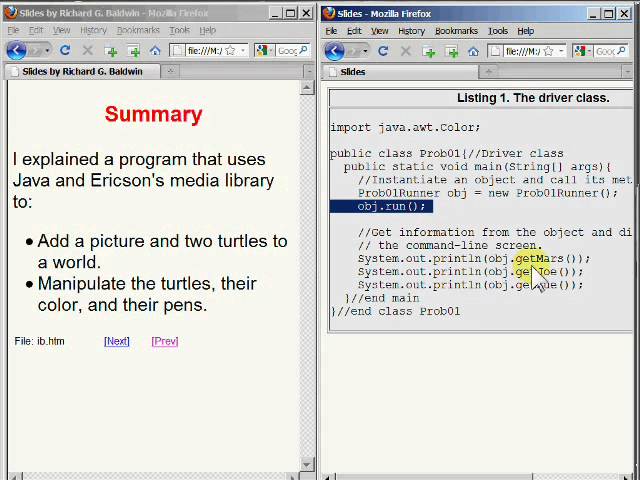Click 'Summary' heading text
This screenshot has height=480, width=640.
coord(153,114)
